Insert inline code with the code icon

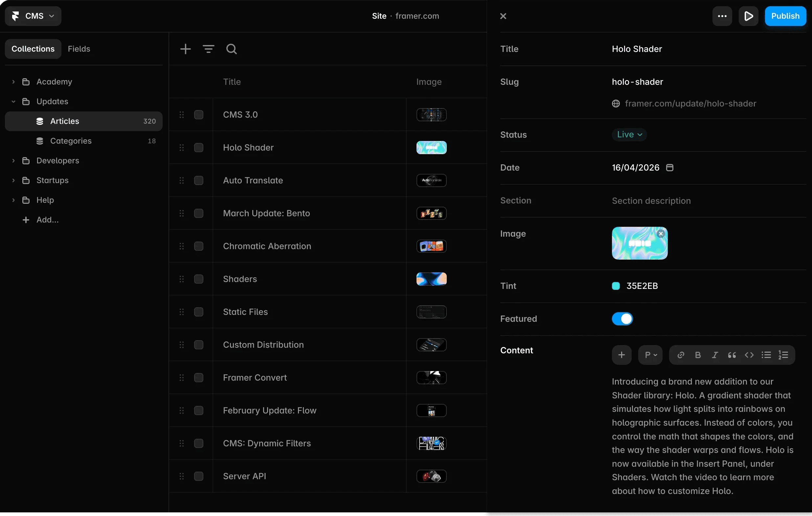point(749,355)
